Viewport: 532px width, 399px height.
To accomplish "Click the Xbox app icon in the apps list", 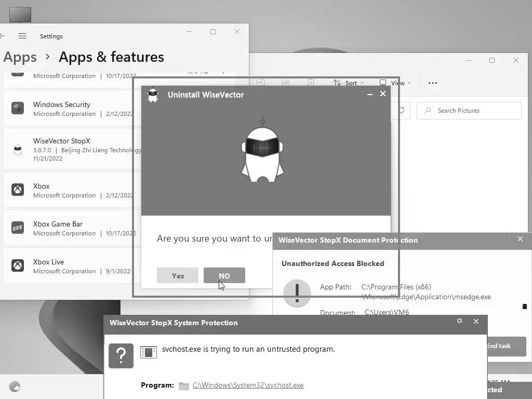I will point(18,189).
